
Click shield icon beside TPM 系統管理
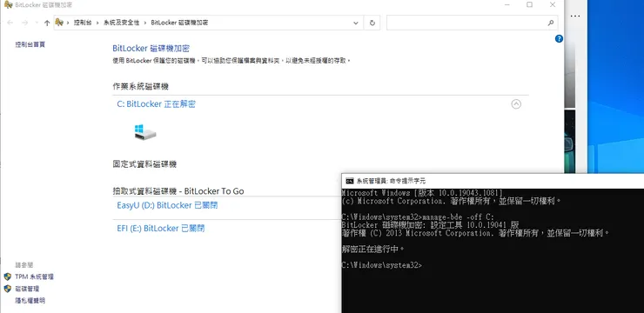[x=7, y=276]
